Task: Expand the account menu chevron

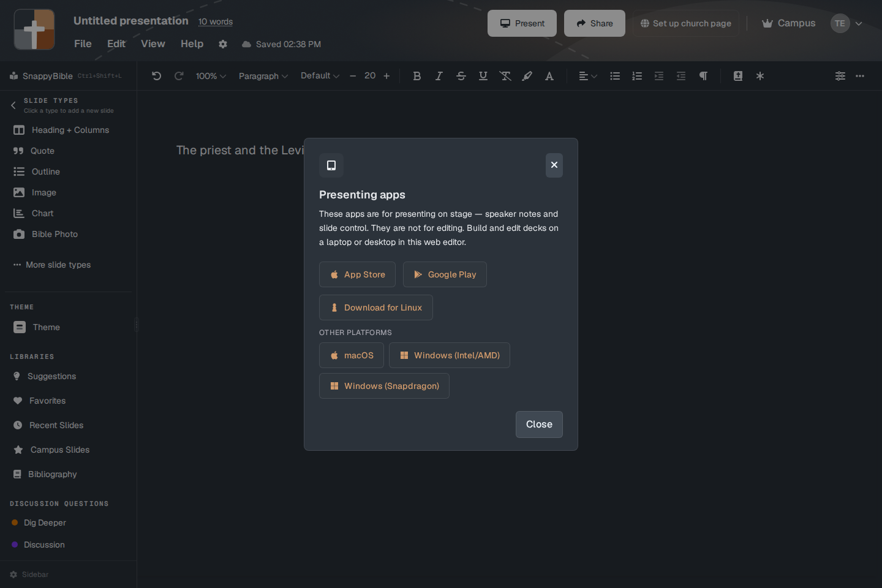Action: [x=859, y=24]
